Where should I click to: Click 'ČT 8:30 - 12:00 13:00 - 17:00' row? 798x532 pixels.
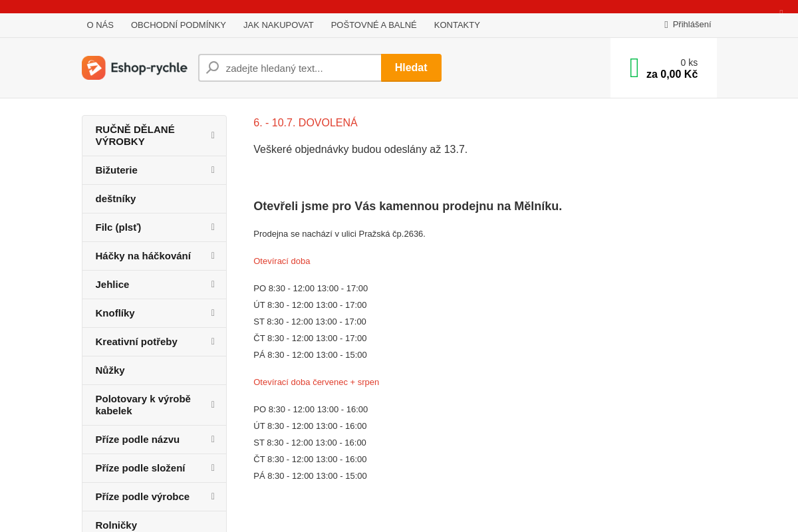click(310, 338)
